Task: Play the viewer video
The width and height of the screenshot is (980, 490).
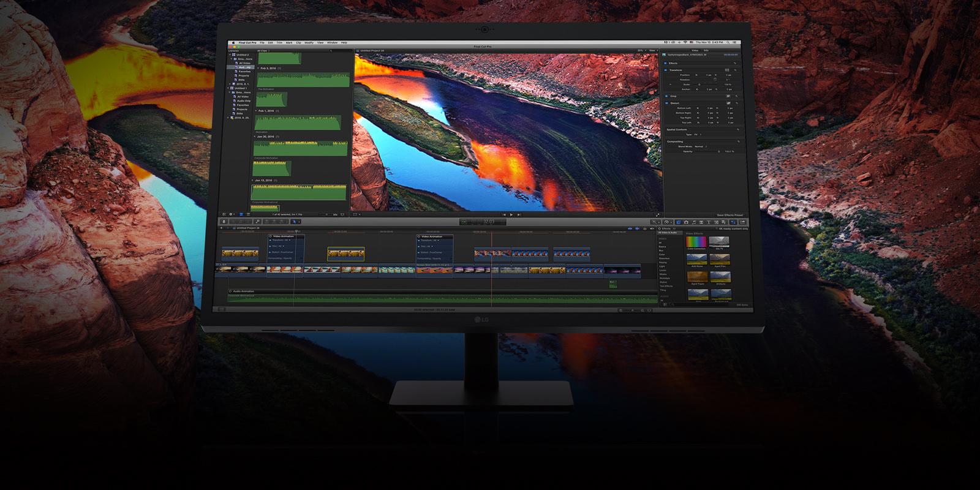Action: coord(511,215)
